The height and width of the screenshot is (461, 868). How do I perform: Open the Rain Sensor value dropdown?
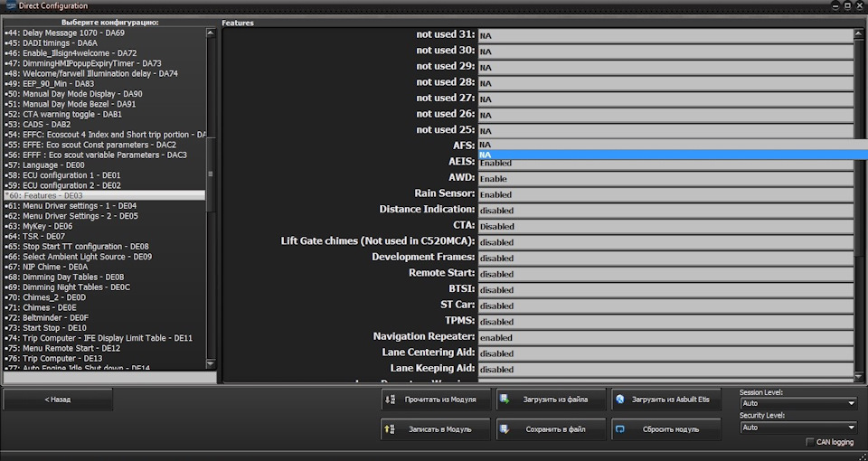(x=666, y=195)
